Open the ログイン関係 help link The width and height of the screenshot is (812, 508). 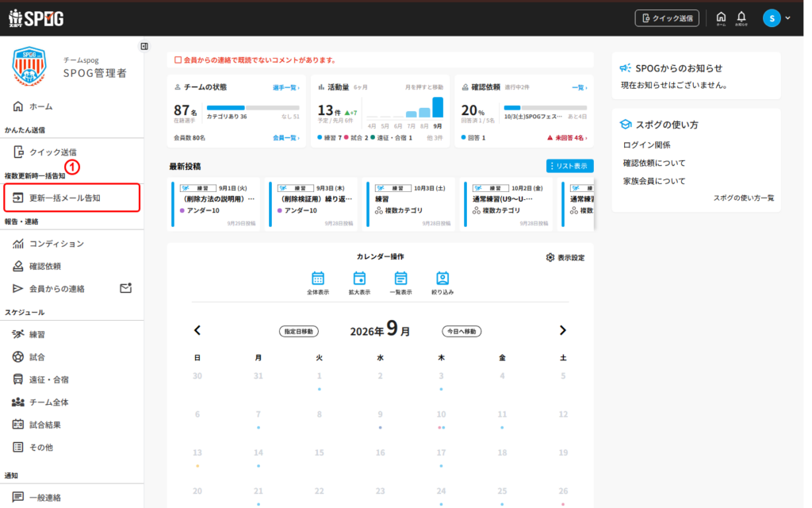coord(646,144)
